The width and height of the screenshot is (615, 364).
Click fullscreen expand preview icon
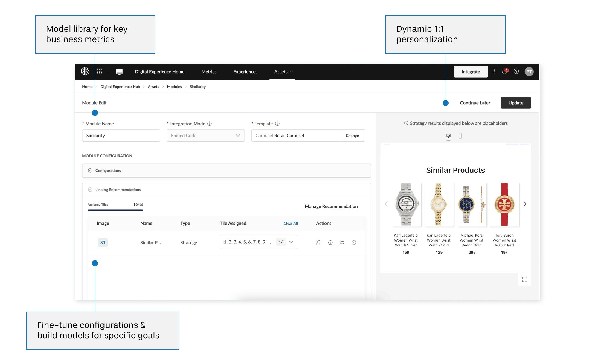click(x=524, y=279)
